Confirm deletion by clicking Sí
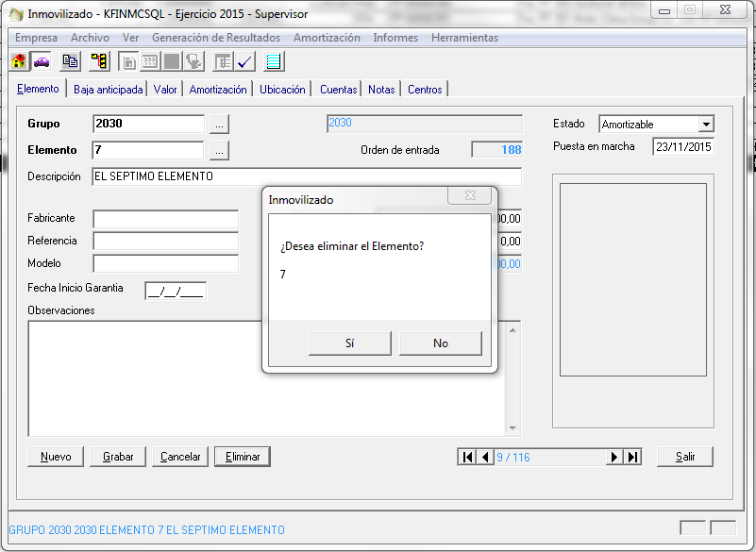756x552 pixels. [x=349, y=343]
